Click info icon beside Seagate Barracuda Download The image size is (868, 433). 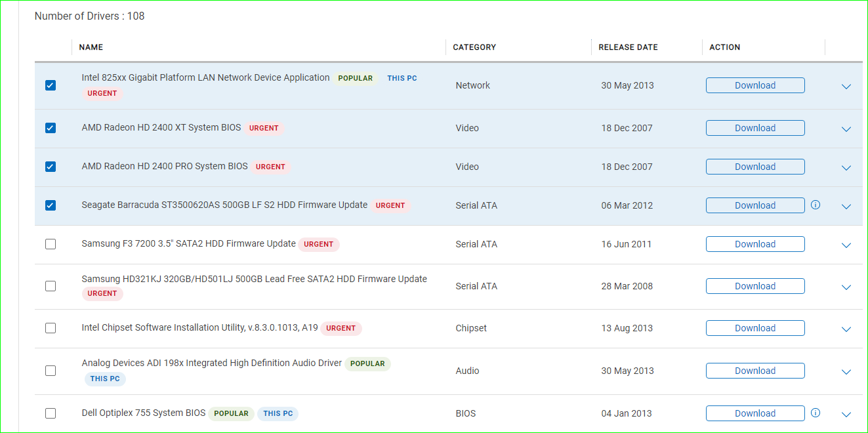pos(816,205)
